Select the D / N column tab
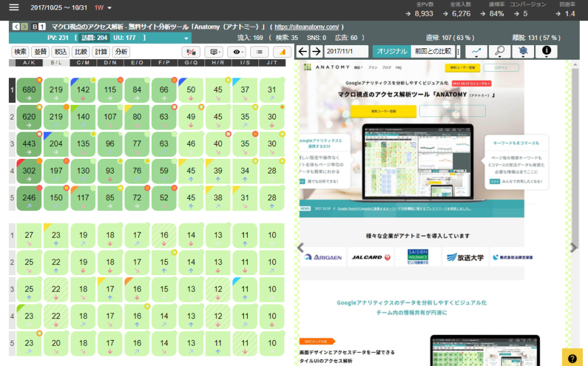Viewport: 588px width, 366px height. (110, 63)
